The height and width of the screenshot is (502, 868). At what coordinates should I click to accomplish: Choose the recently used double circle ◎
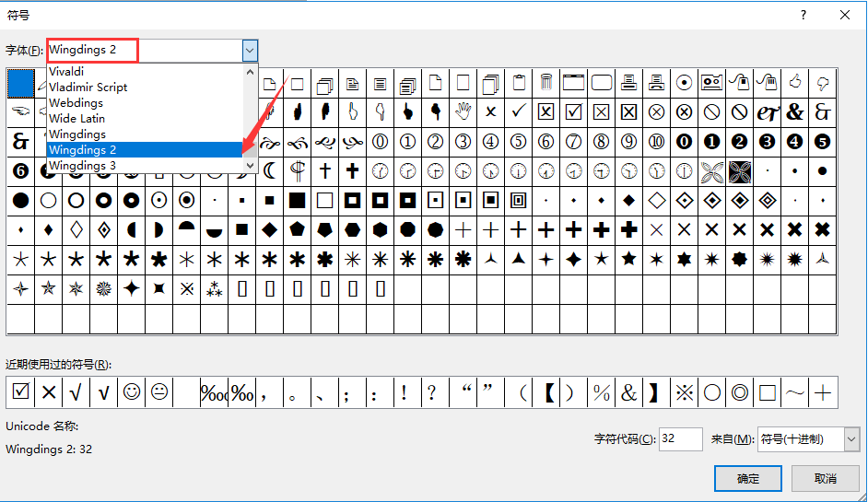click(x=740, y=391)
